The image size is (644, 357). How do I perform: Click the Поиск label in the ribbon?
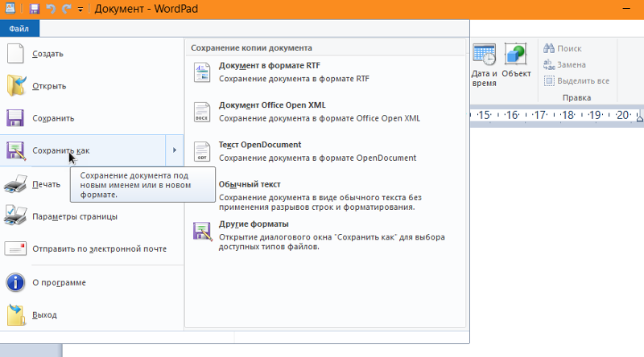[x=569, y=48]
